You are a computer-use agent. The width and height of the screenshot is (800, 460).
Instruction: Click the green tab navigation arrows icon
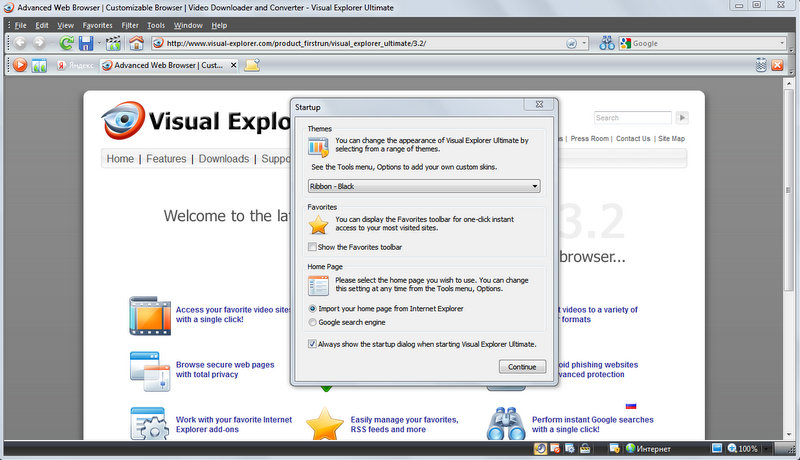tap(39, 66)
